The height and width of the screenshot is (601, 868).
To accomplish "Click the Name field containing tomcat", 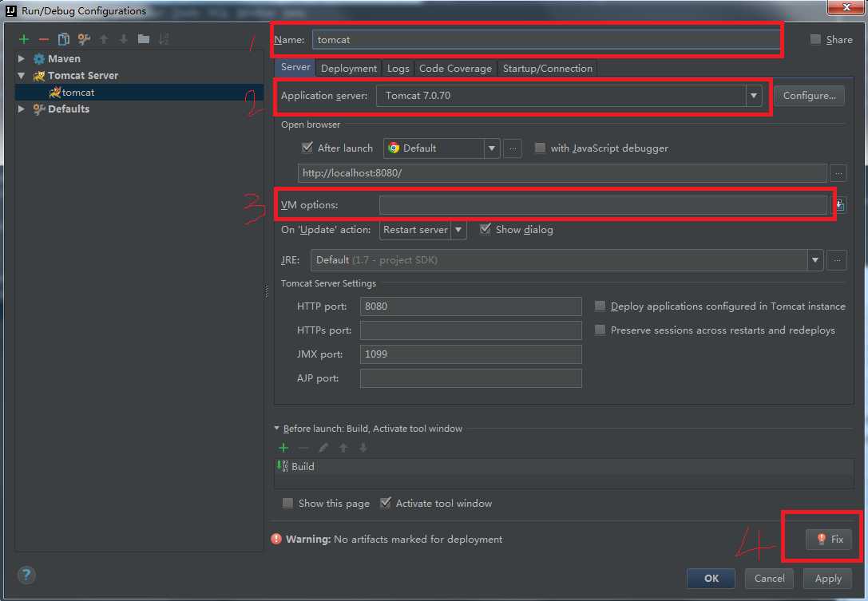I will point(546,40).
